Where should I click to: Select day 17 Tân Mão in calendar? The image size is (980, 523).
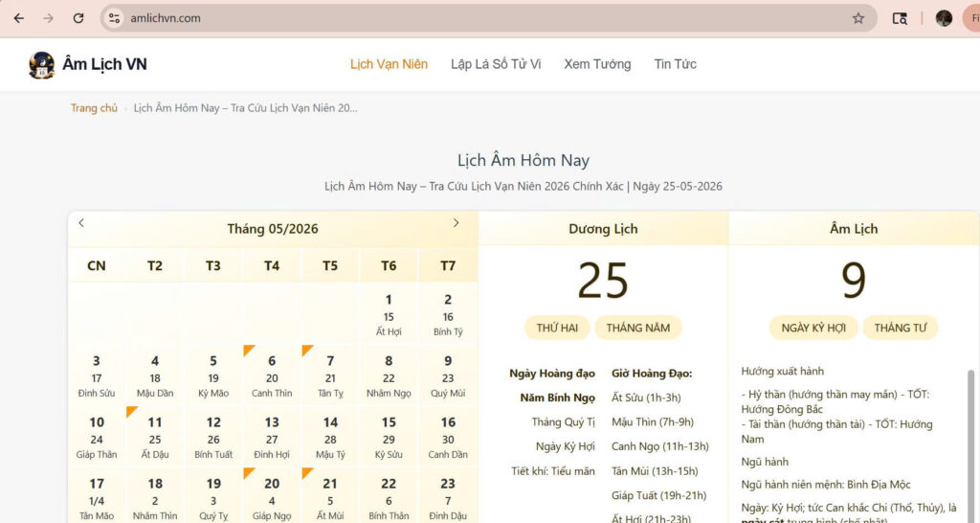(97, 497)
